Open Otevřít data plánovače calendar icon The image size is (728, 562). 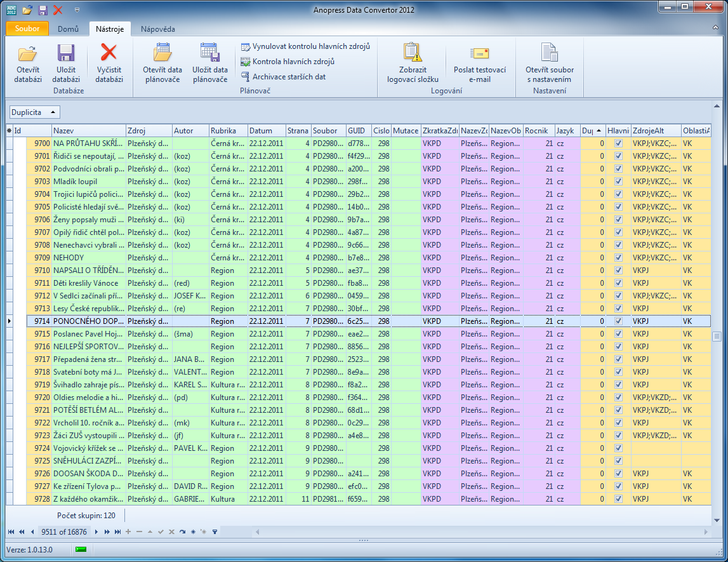[162, 53]
